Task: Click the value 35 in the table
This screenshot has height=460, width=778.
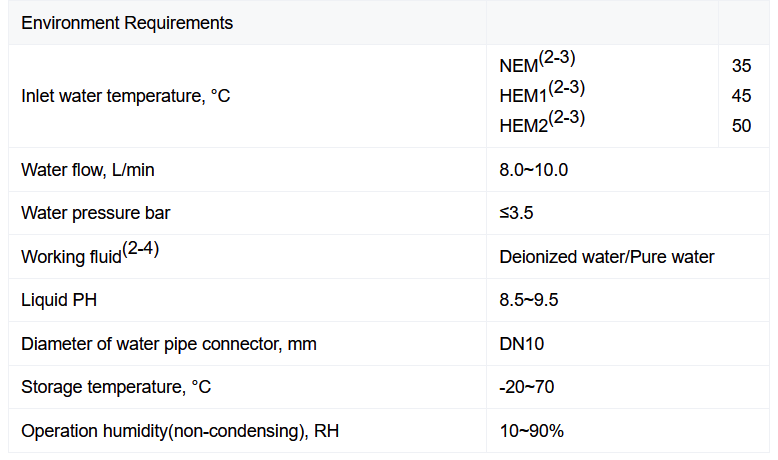Action: click(741, 66)
